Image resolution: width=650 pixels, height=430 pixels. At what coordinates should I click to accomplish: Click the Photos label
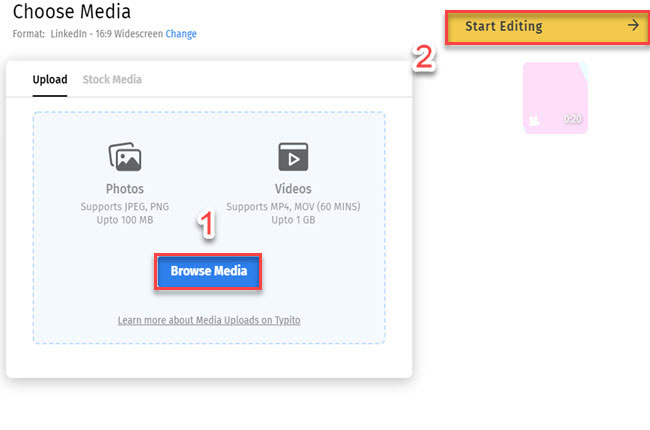pyautogui.click(x=125, y=189)
